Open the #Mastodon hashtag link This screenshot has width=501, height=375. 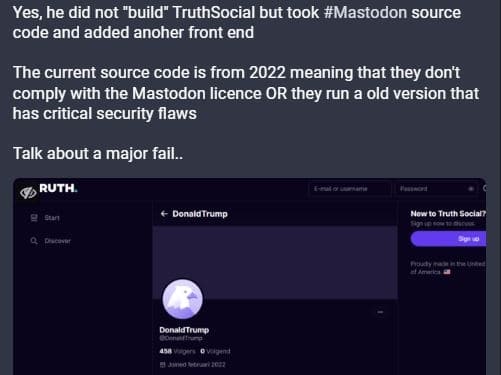pyautogui.click(x=365, y=13)
